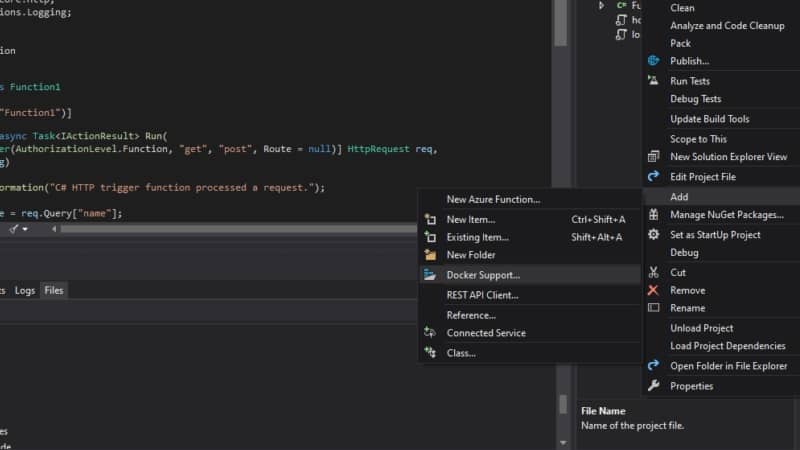Screen dimensions: 800x450
Task: Choose Unload Project
Action: [702, 328]
